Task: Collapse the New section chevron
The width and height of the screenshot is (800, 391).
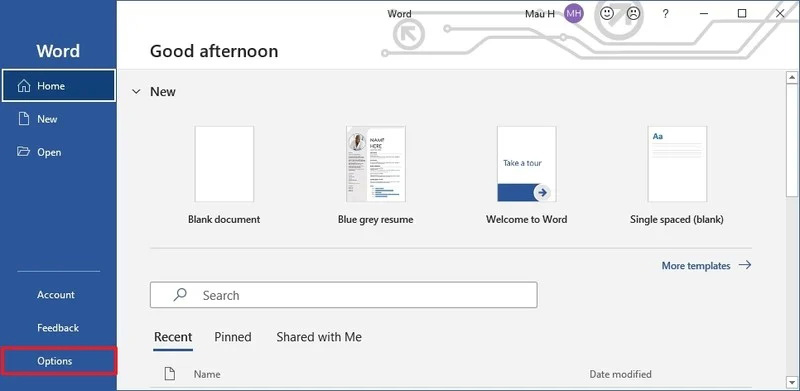Action: [136, 92]
